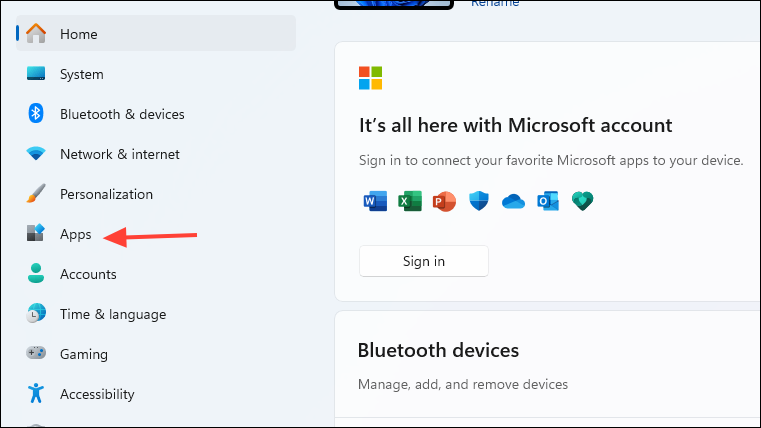Open the Home settings page
Viewport: 761px width, 428px height.
coord(156,33)
